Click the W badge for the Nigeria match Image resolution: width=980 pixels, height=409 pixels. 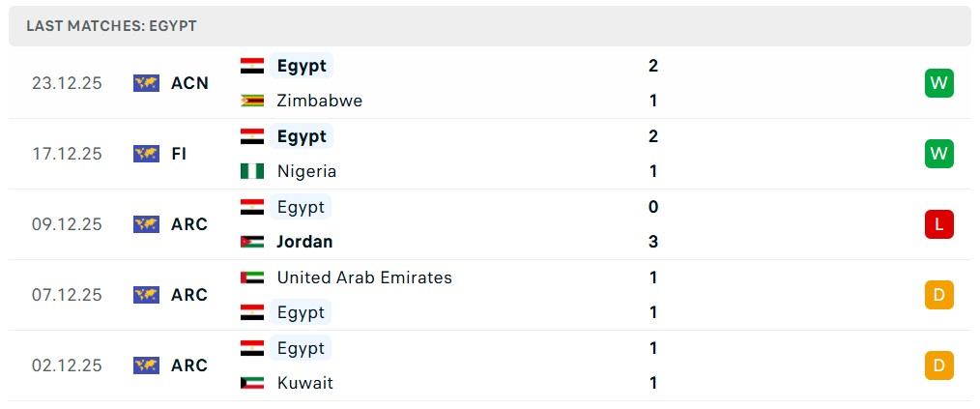[x=938, y=154]
